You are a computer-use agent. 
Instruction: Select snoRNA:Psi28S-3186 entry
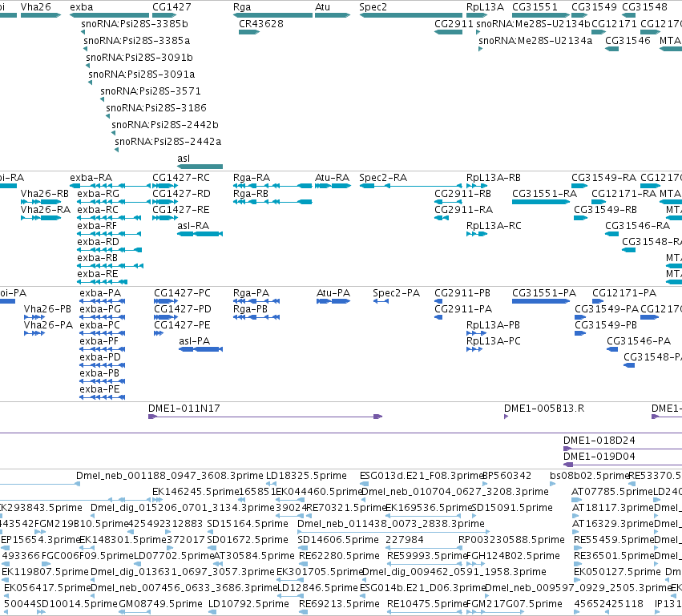tap(156, 108)
